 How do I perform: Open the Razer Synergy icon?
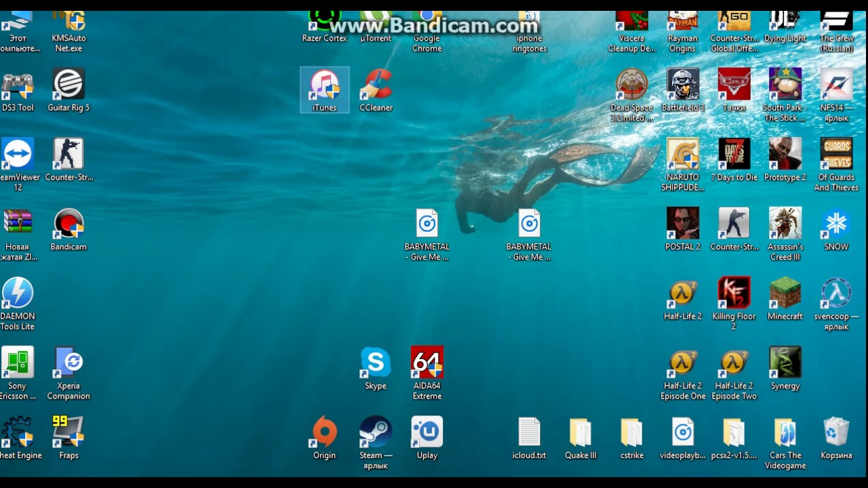coord(785,363)
